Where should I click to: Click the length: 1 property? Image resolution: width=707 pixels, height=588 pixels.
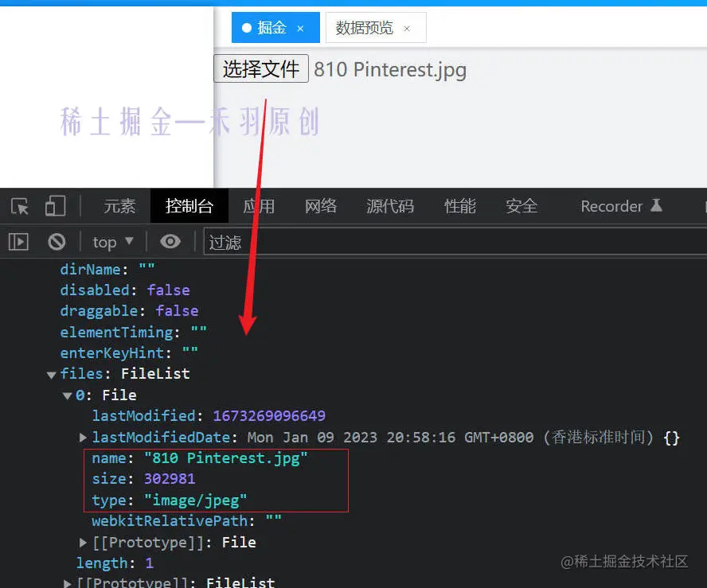click(x=115, y=563)
